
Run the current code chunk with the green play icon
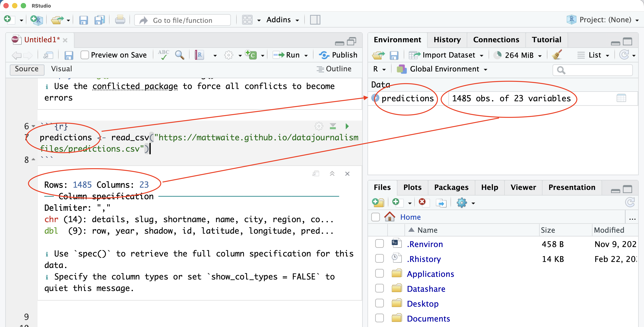347,126
